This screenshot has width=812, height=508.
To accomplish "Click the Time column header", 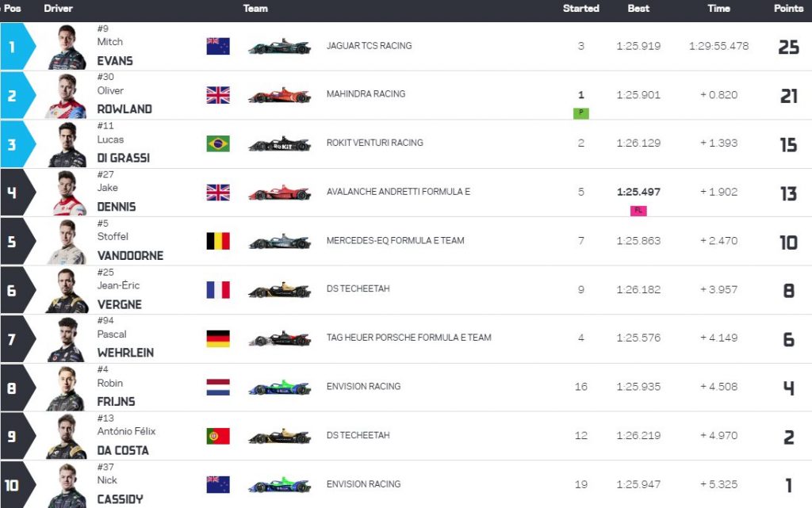I will (718, 8).
